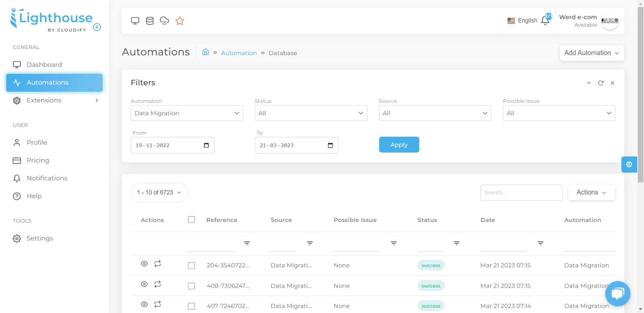Open the chat support bubble
This screenshot has height=313, width=644.
click(x=617, y=293)
